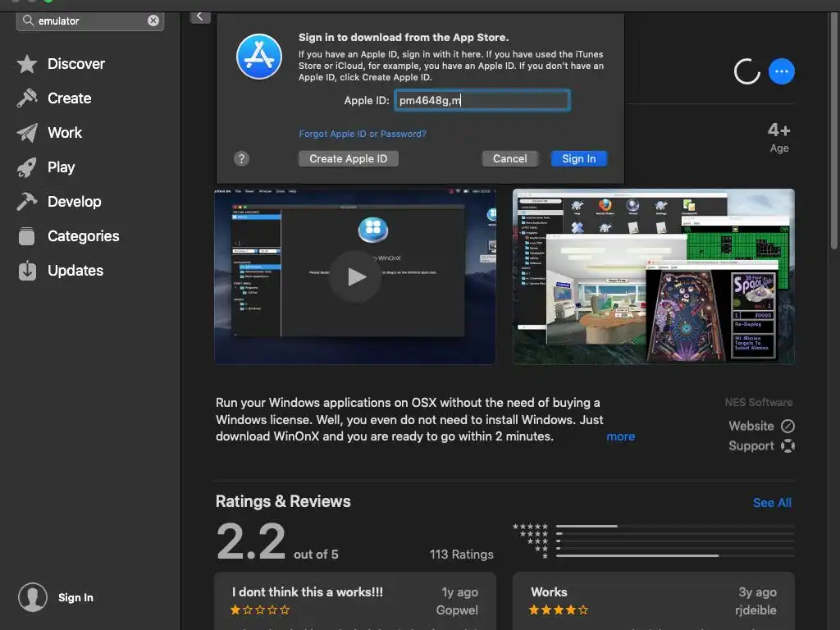This screenshot has height=630, width=840.
Task: Open the pinball games screenshot thumbnail
Action: point(654,276)
